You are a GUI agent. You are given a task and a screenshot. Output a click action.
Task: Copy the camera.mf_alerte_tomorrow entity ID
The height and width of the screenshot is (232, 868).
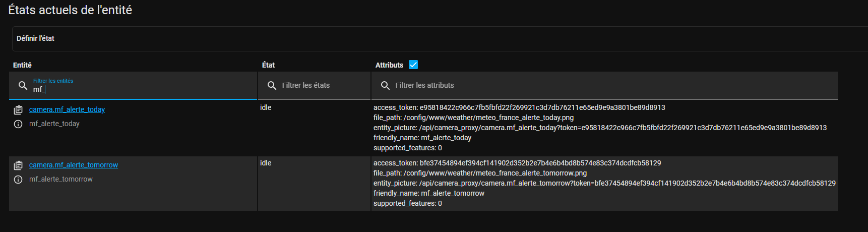pyautogui.click(x=18, y=165)
